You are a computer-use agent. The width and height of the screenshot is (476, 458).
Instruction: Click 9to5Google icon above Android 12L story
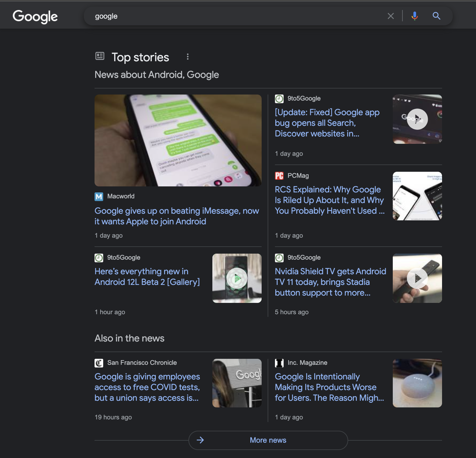coord(99,258)
